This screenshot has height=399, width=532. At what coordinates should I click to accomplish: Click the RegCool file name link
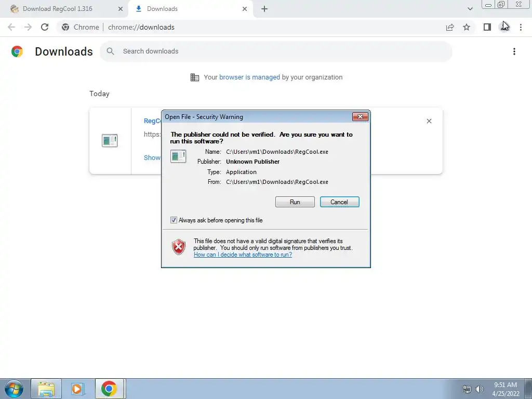pos(152,121)
